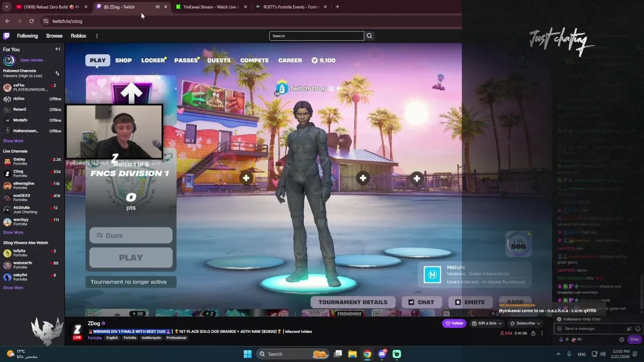
Task: Close the ZDog Twitch tab
Action: [166, 7]
